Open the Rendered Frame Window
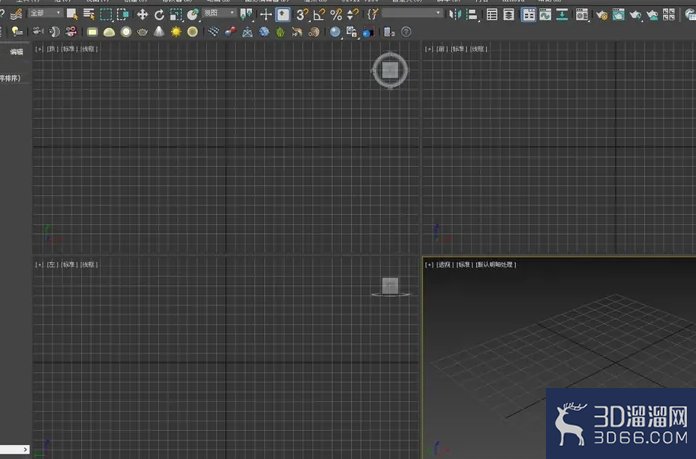Viewport: 696px width, 459px height. point(618,15)
